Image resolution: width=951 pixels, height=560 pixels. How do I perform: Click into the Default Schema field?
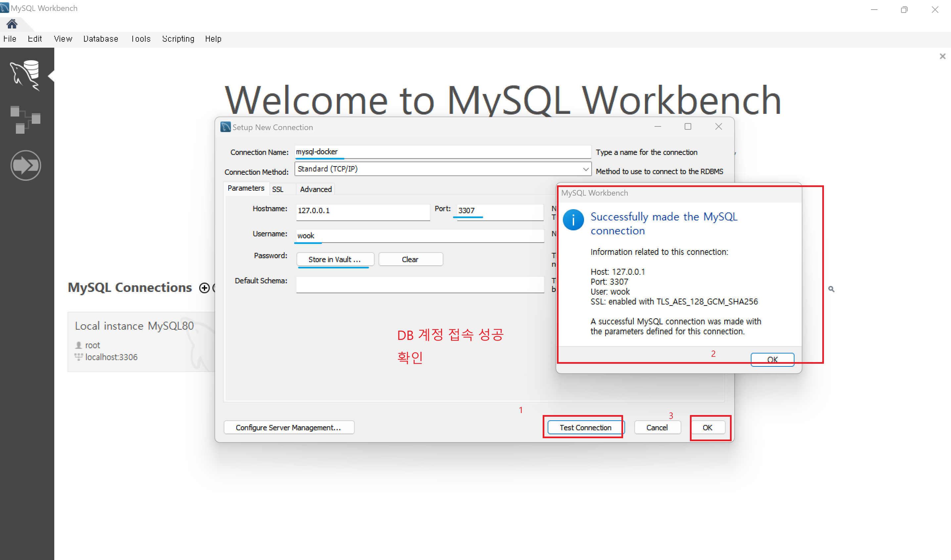(x=419, y=284)
